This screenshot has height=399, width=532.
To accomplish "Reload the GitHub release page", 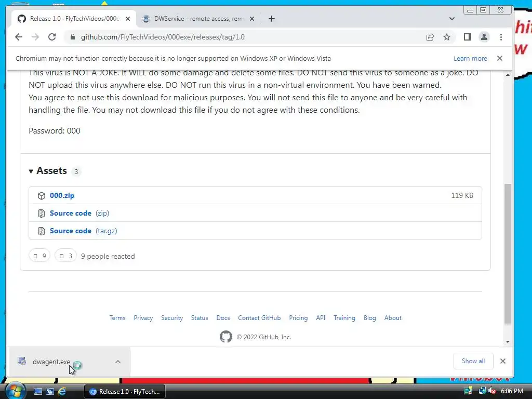I will [x=52, y=37].
